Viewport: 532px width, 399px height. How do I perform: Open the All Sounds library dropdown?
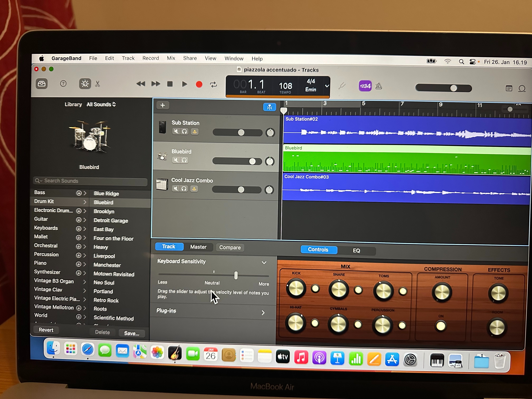[x=101, y=104]
